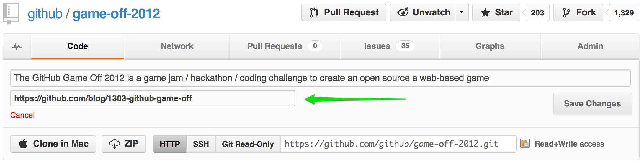Download repository as ZIP
This screenshot has height=164, width=644.
[123, 144]
